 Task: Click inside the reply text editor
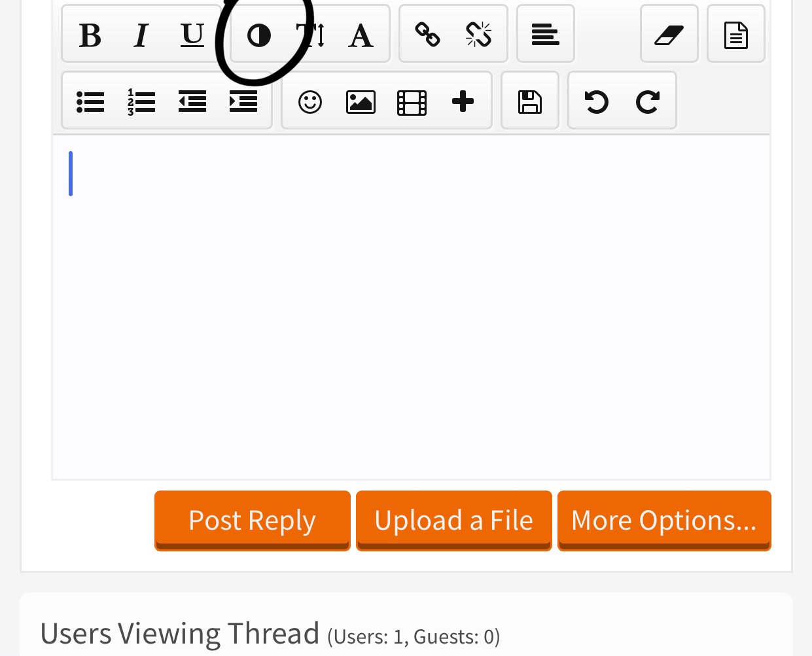click(x=411, y=307)
